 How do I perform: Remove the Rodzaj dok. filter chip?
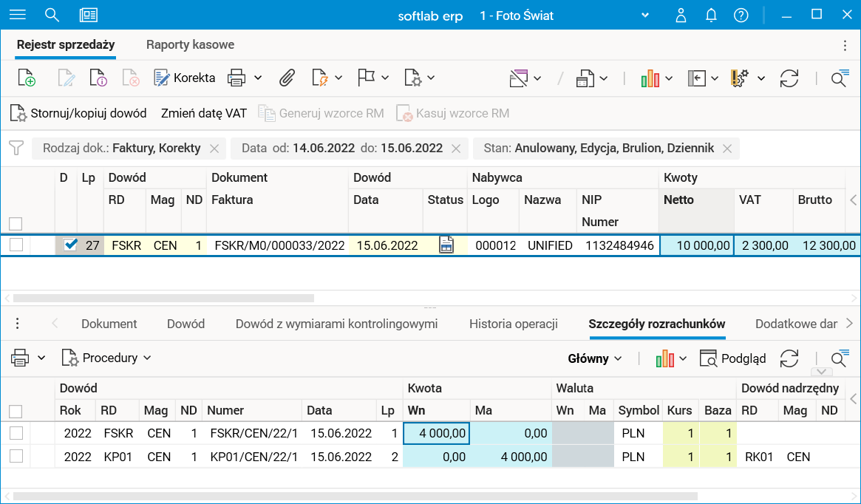(x=214, y=149)
